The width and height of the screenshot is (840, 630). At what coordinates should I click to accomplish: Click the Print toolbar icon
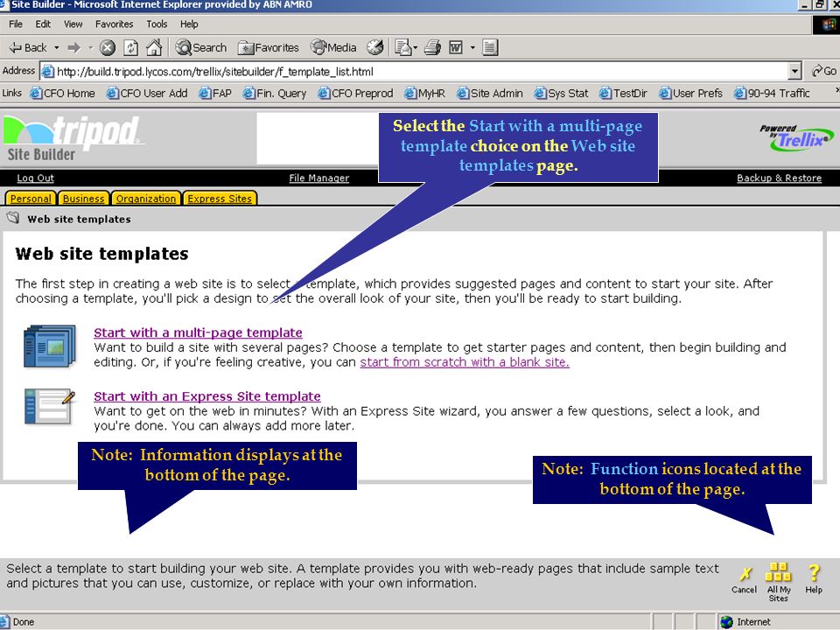coord(432,47)
